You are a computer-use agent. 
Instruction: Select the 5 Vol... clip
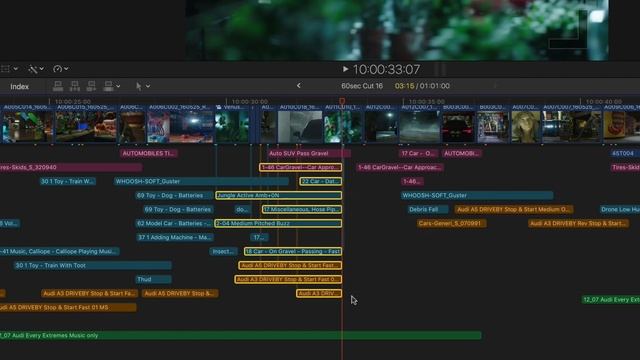tap(10, 223)
